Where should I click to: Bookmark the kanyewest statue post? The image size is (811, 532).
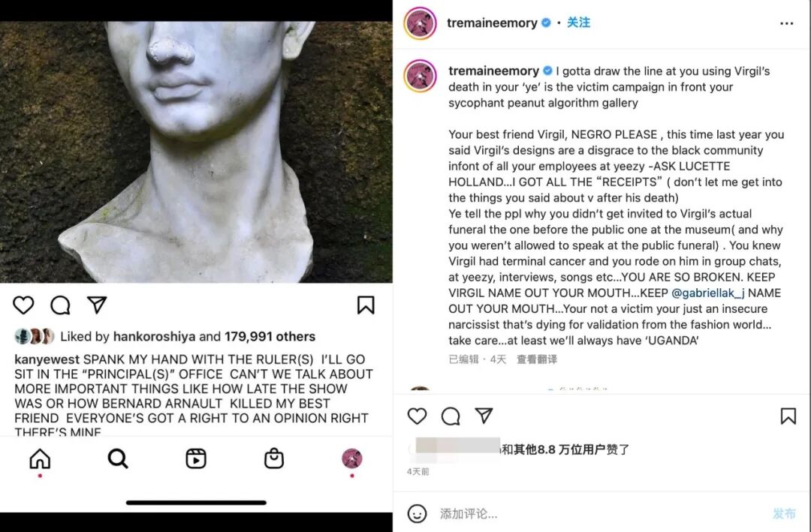point(366,305)
